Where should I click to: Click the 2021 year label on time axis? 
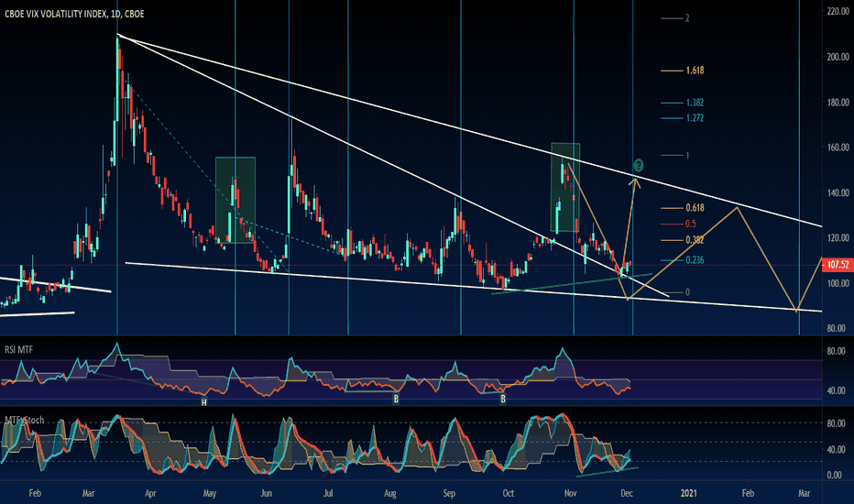coord(689,494)
